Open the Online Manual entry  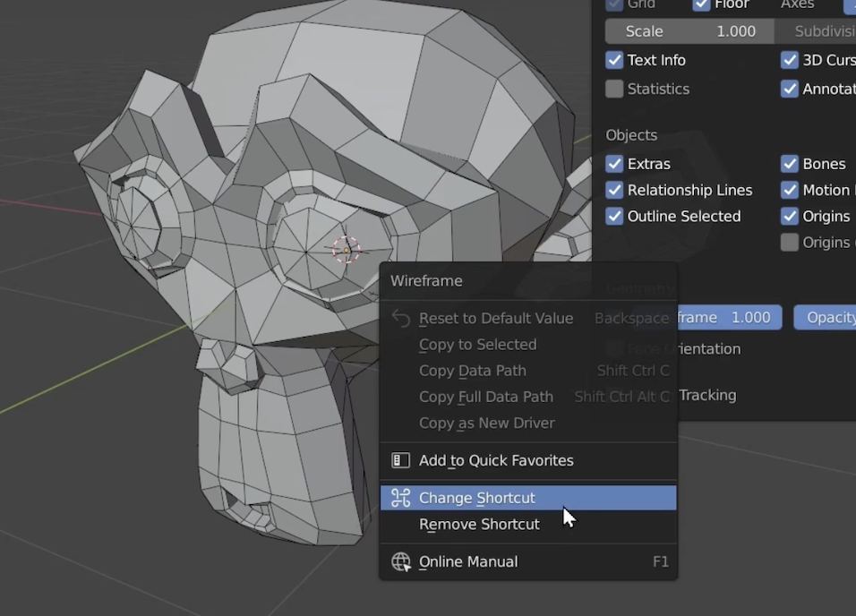pos(528,562)
